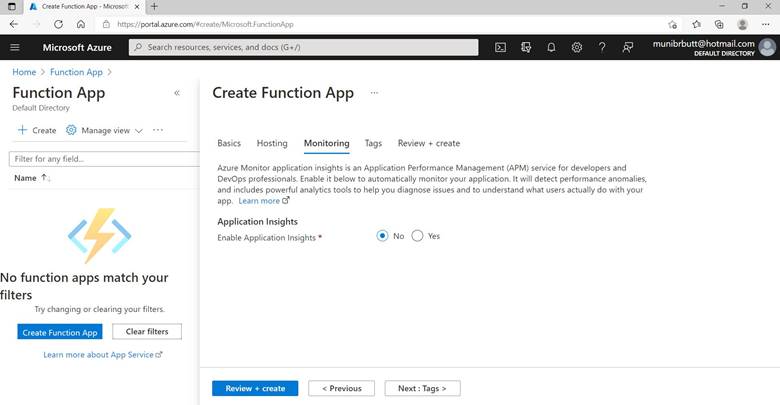Go to Home breadcrumb link

(x=24, y=72)
